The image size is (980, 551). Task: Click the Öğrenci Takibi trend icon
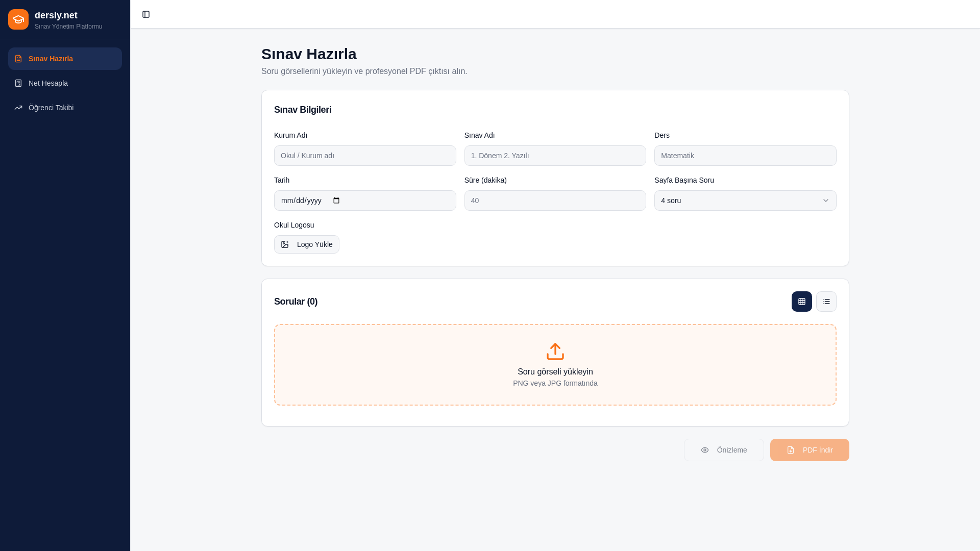click(18, 108)
